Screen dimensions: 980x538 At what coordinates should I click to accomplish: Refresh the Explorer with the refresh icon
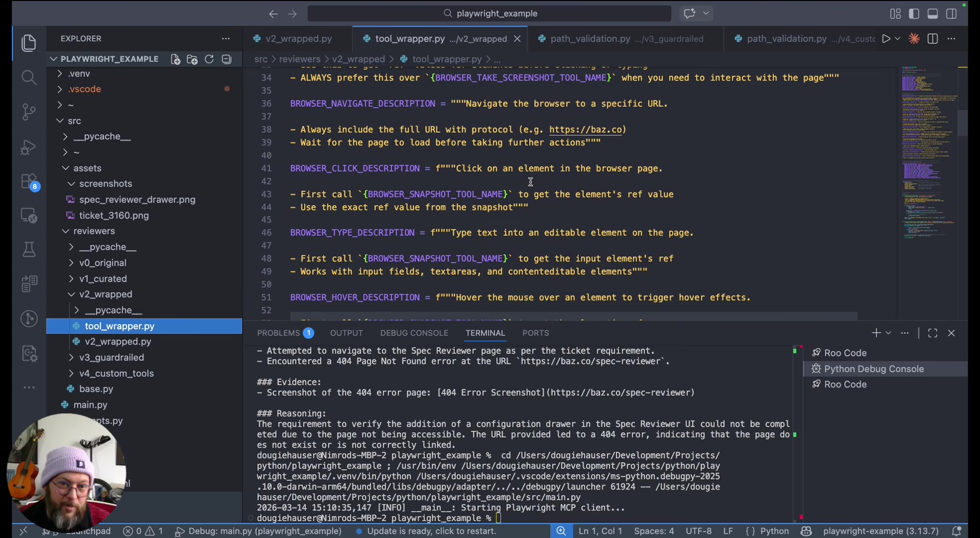point(209,59)
